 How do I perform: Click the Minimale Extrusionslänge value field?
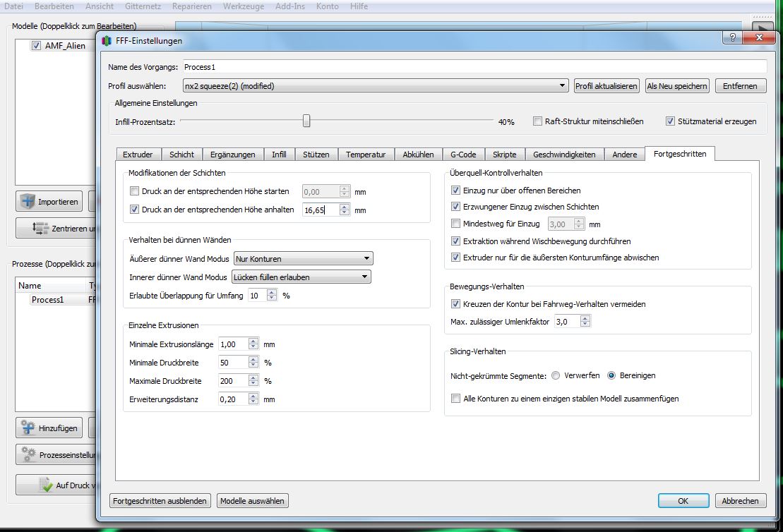[x=233, y=344]
